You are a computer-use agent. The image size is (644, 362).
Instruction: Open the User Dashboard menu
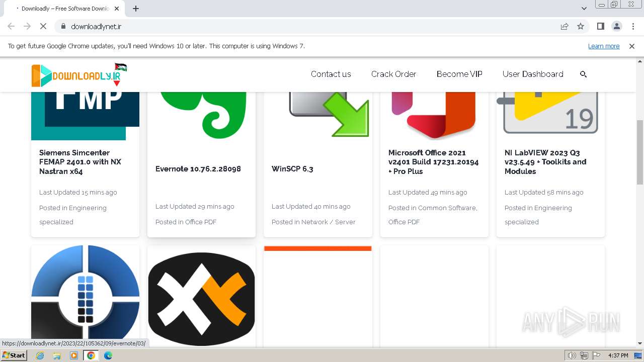533,74
